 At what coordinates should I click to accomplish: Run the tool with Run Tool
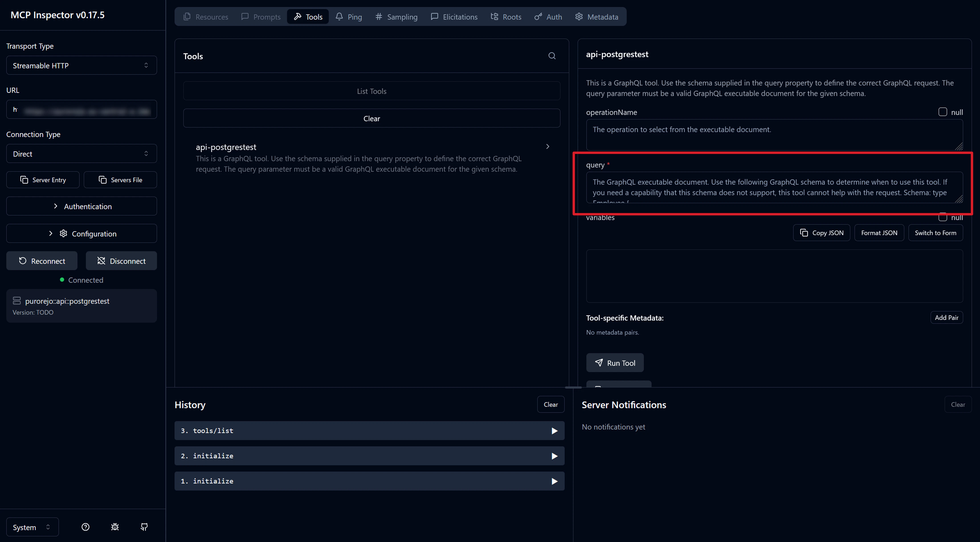[x=615, y=363]
